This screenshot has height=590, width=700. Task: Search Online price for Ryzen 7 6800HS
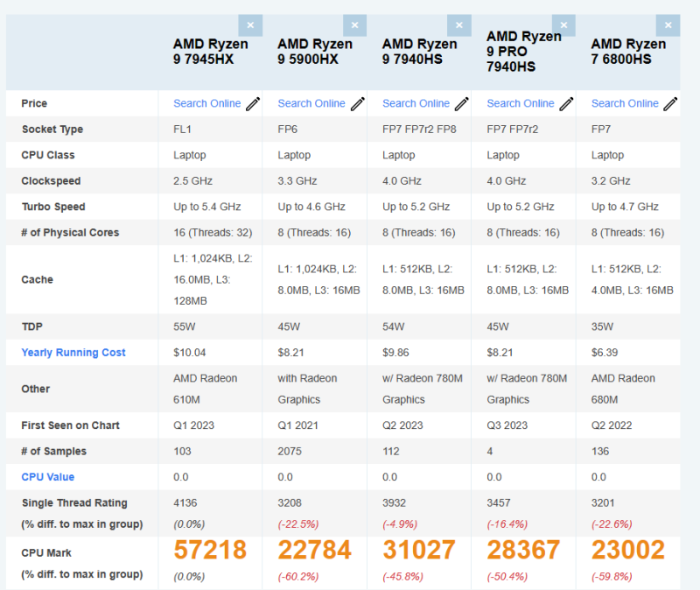[x=625, y=103]
